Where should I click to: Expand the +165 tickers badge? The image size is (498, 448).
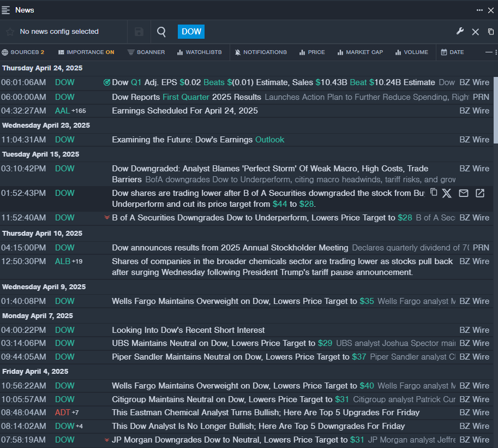pyautogui.click(x=79, y=111)
